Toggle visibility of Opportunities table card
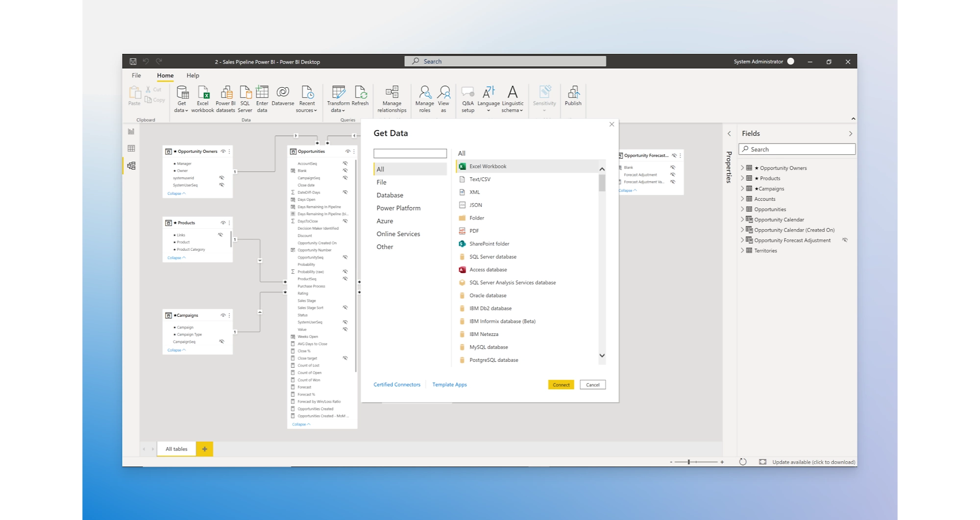 coord(347,151)
